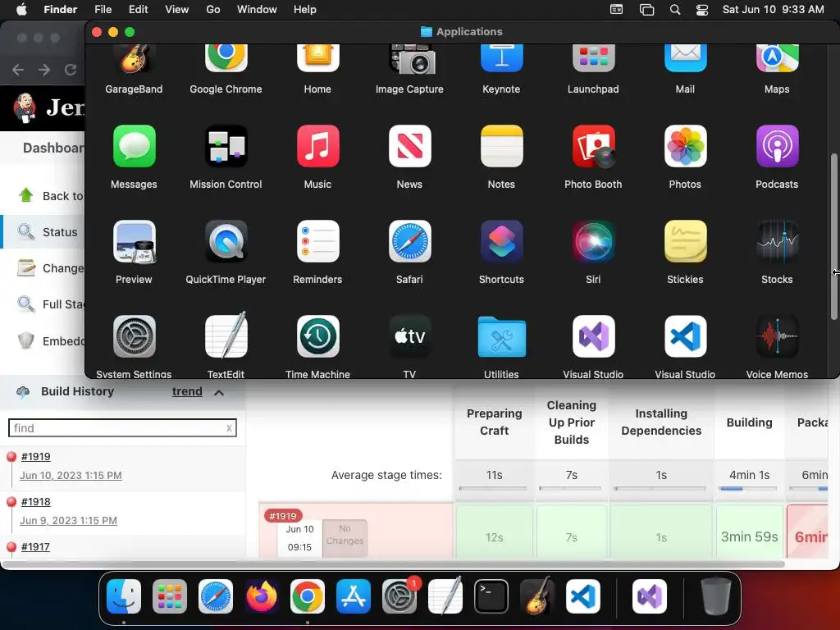Select System Settings in the Applications window

pos(134,336)
